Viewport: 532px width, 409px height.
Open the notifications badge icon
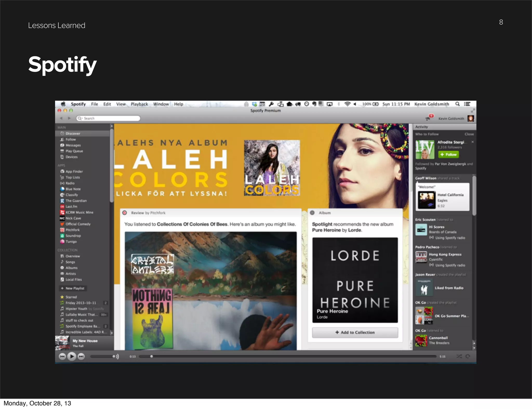click(429, 118)
